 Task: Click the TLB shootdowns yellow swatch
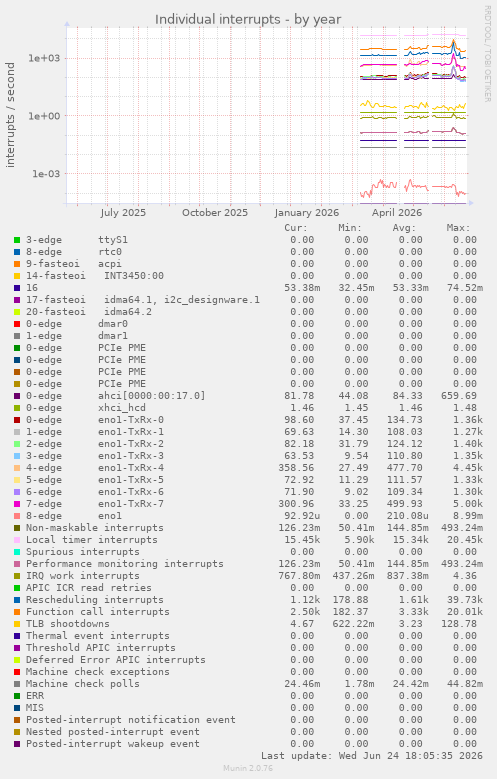coord(17,624)
